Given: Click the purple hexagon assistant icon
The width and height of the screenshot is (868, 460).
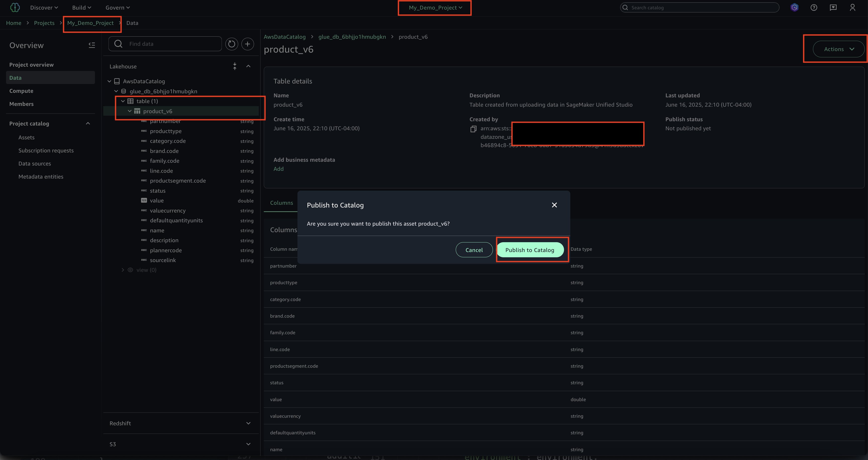Looking at the screenshot, I should tap(795, 8).
